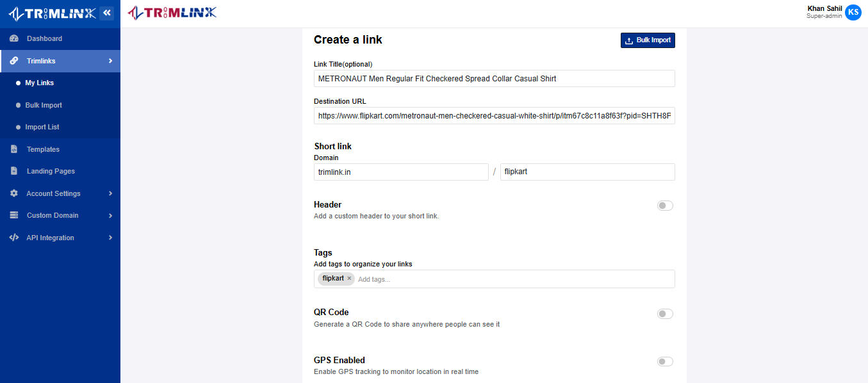Image resolution: width=868 pixels, height=383 pixels.
Task: Click the KS user avatar
Action: coord(853,12)
